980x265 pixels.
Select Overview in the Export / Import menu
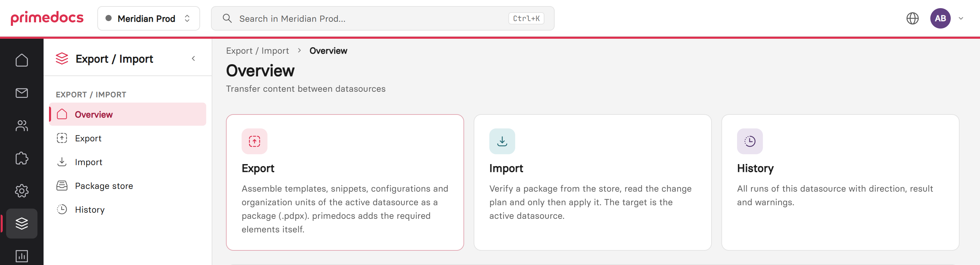tap(128, 114)
